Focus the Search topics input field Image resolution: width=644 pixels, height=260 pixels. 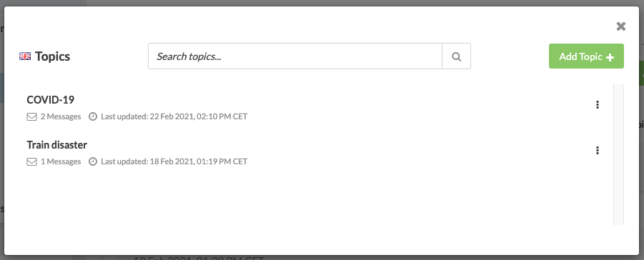[295, 56]
